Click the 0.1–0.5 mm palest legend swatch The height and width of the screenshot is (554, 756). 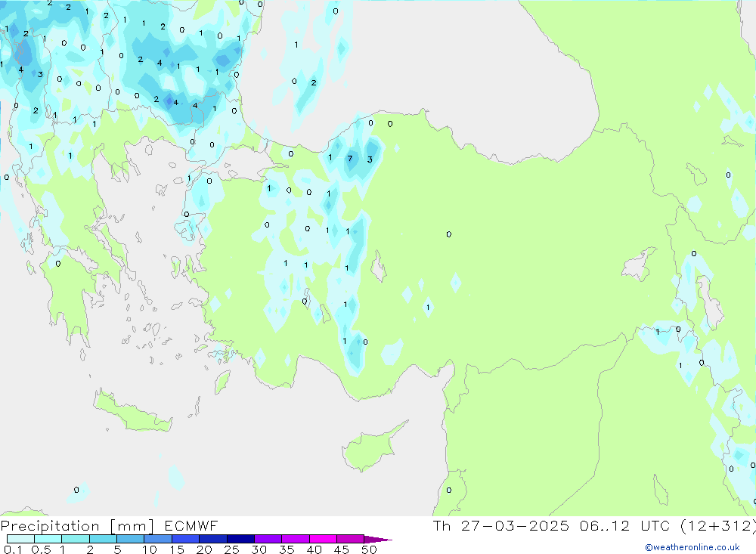point(20,539)
